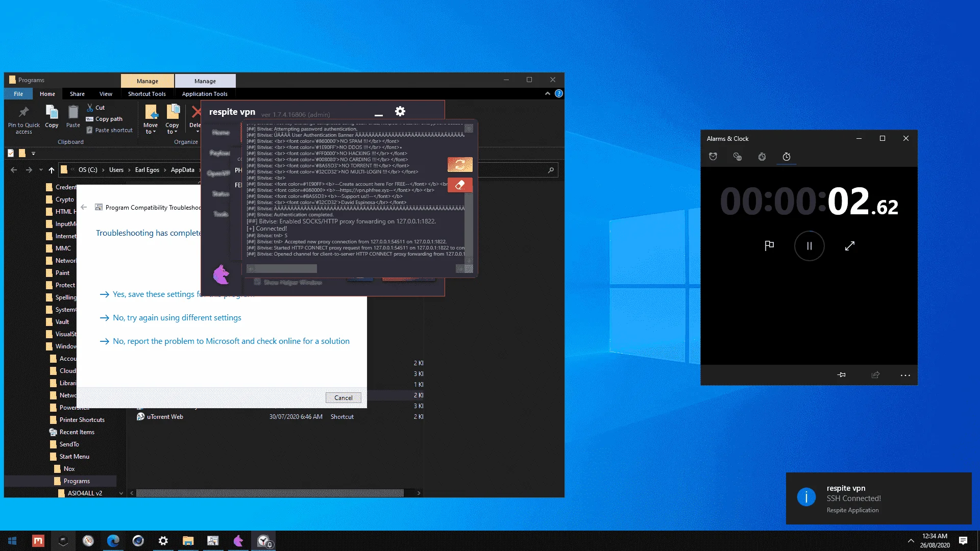Collapse the File Explorer ribbon
This screenshot has height=551, width=980.
pos(547,93)
